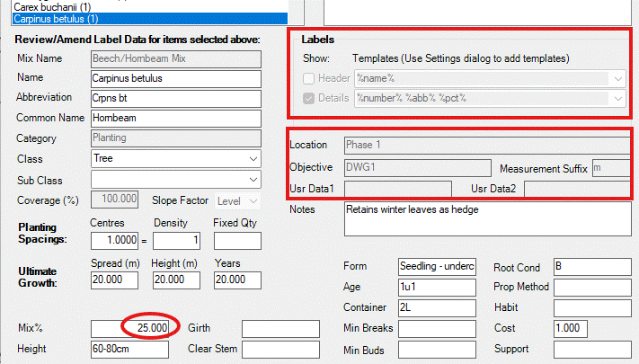
Task: Toggle the Header label checkbox
Action: 309,78
